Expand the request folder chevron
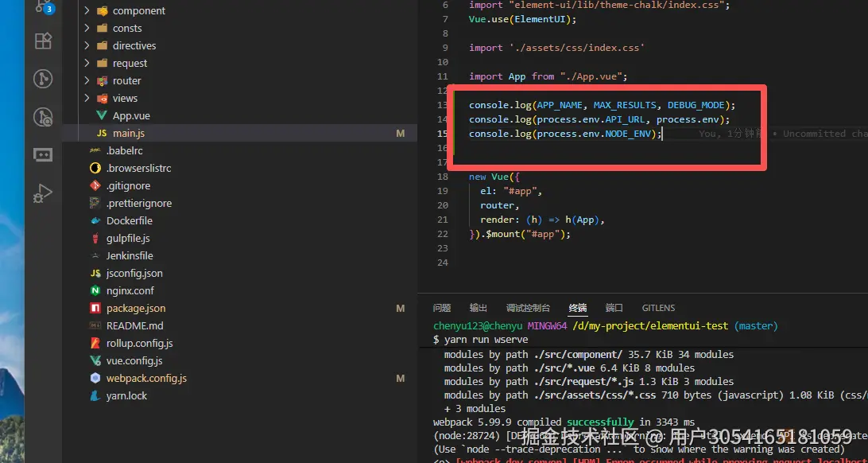Image resolution: width=868 pixels, height=463 pixels. (x=87, y=63)
